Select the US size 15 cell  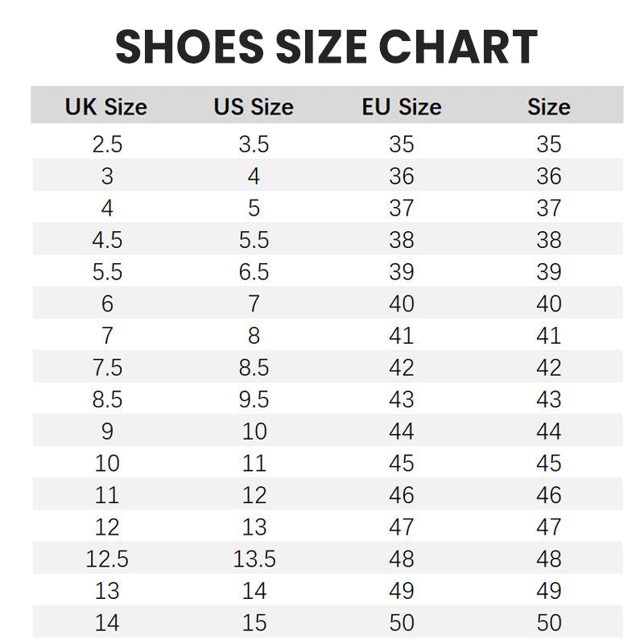(x=254, y=623)
